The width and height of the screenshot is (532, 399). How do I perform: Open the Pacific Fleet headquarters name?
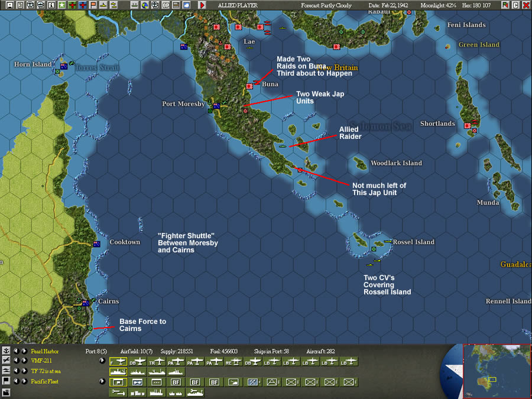[45, 381]
